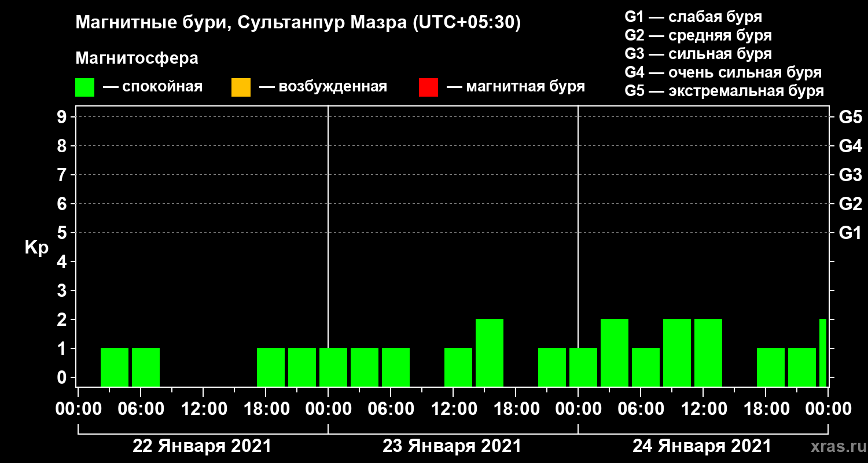The width and height of the screenshot is (868, 463).
Task: Click 'G4 — очень сильная буря' legend line
Action: 723,72
